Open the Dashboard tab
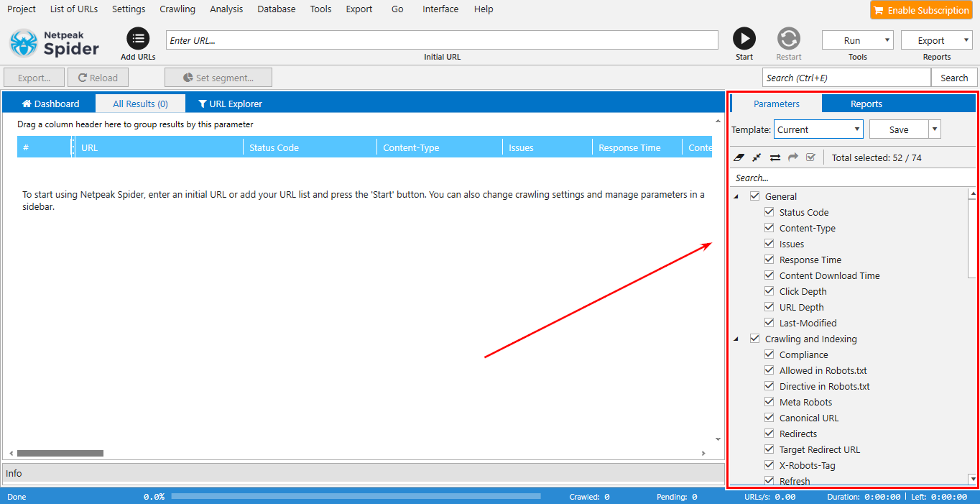 pos(50,104)
